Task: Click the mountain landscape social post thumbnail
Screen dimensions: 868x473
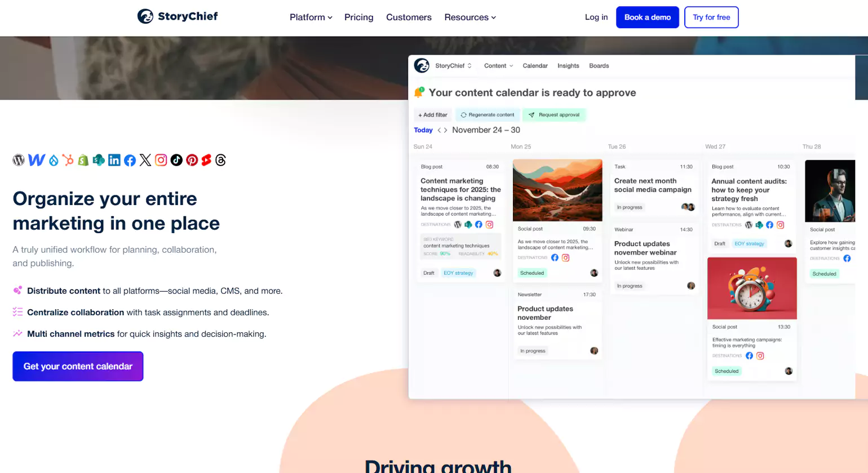Action: [x=557, y=190]
